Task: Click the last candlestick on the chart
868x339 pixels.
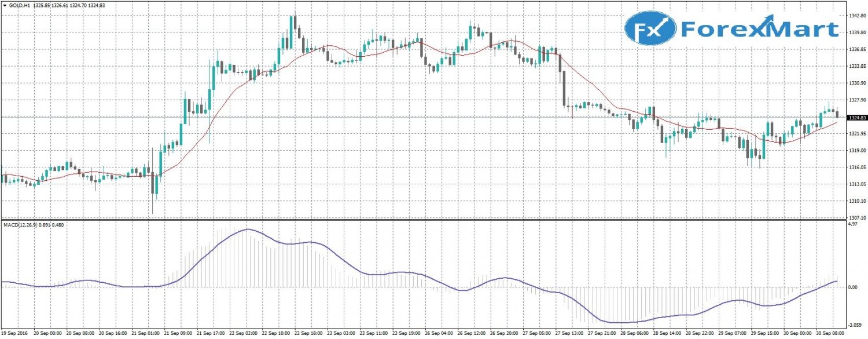Action: 837,114
